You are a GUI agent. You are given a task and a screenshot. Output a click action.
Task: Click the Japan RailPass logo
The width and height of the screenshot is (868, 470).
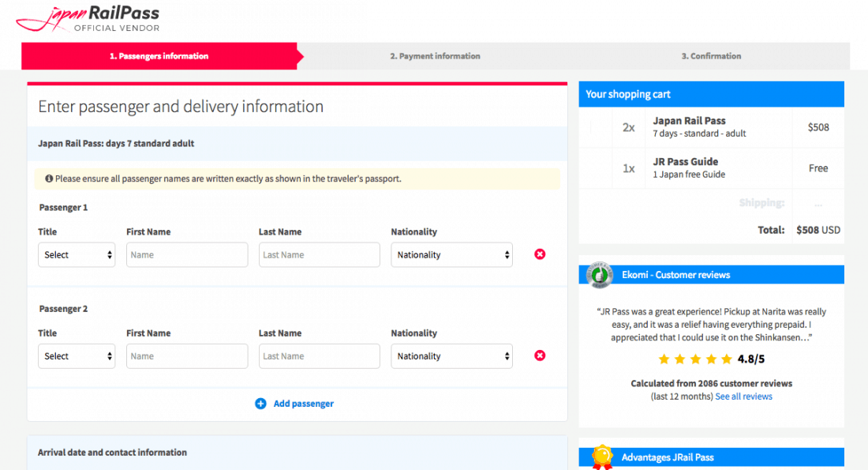pos(88,19)
